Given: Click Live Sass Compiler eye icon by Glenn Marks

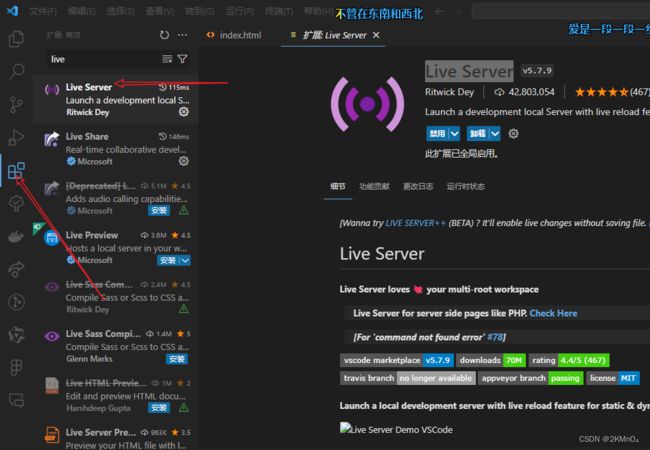Looking at the screenshot, I should [x=52, y=336].
